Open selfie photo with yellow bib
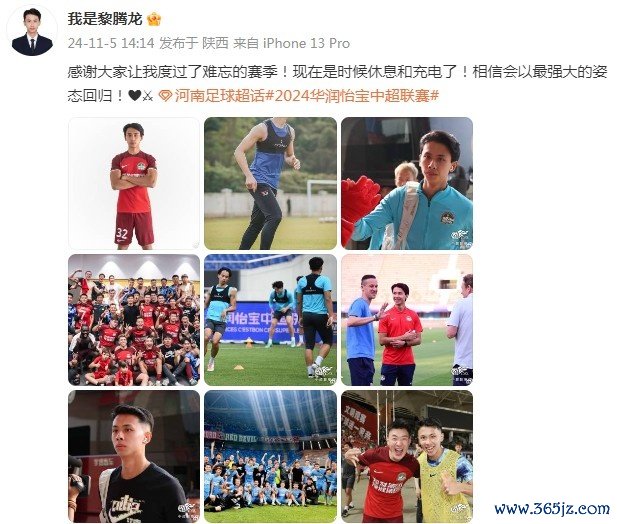This screenshot has width=617, height=524. 407,456
